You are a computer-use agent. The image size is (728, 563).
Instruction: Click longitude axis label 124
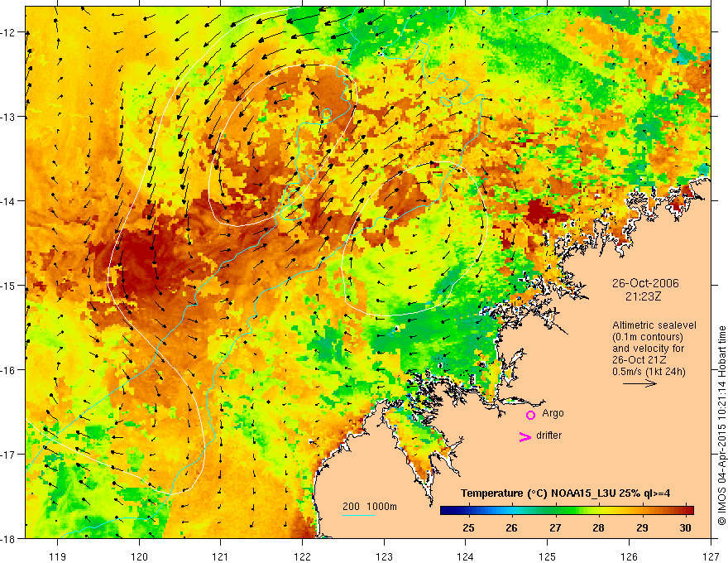tap(466, 556)
